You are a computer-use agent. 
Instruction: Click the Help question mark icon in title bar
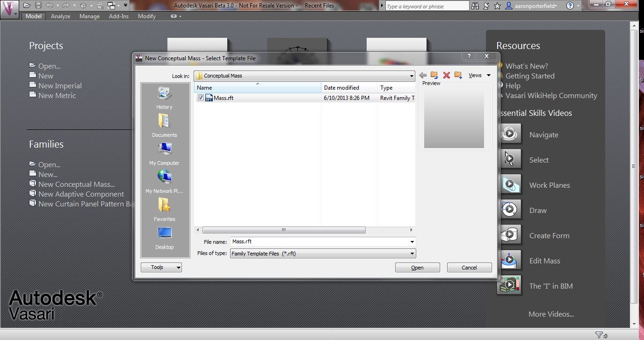(570, 6)
